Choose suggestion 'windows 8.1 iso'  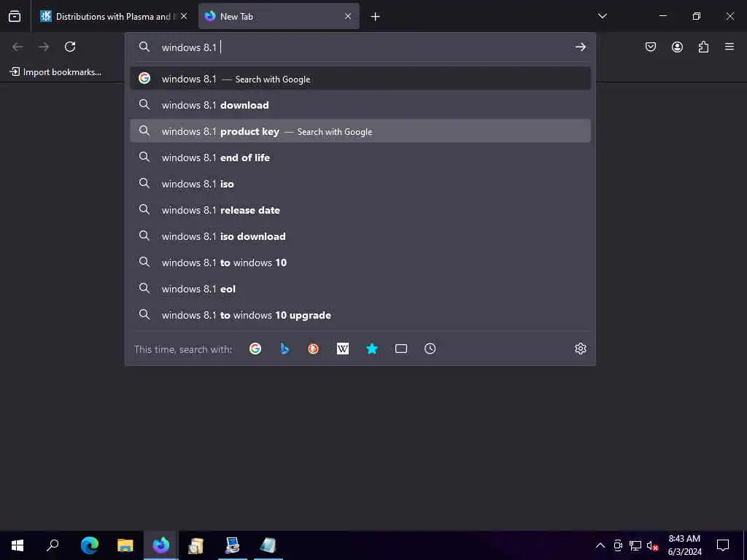(x=360, y=183)
